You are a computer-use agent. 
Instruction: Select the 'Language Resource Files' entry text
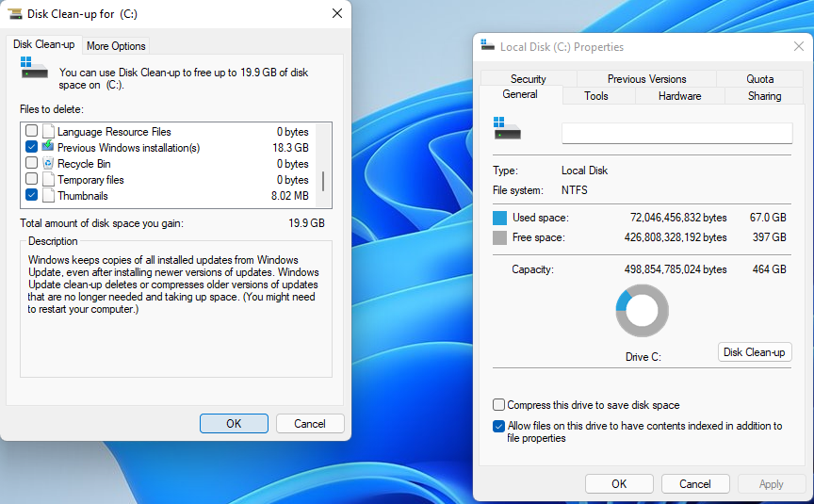coord(114,132)
